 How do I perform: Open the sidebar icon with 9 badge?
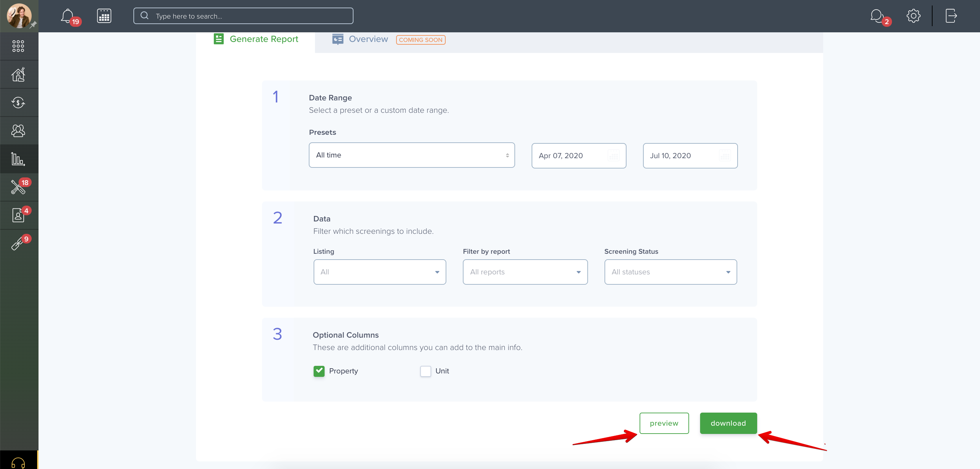coord(18,243)
